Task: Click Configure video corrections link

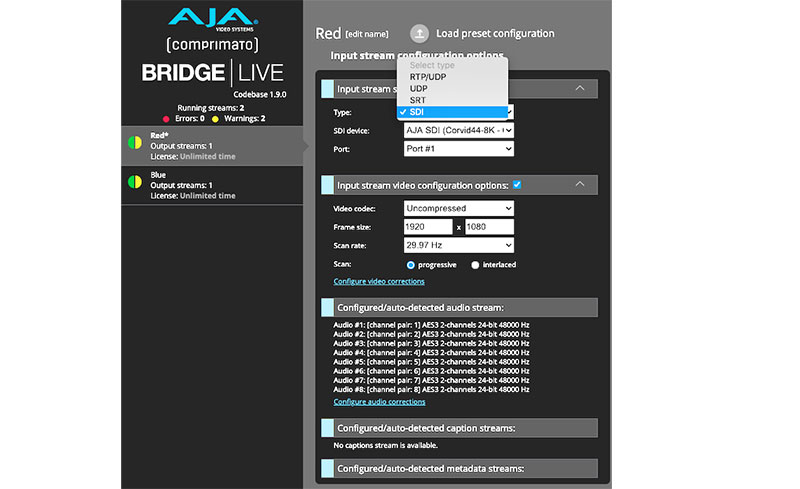Action: pos(379,282)
